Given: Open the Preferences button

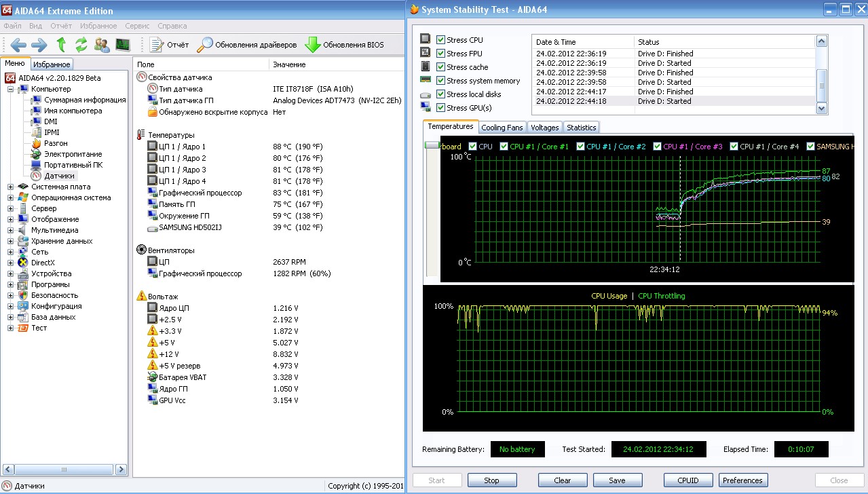Looking at the screenshot, I should [742, 480].
